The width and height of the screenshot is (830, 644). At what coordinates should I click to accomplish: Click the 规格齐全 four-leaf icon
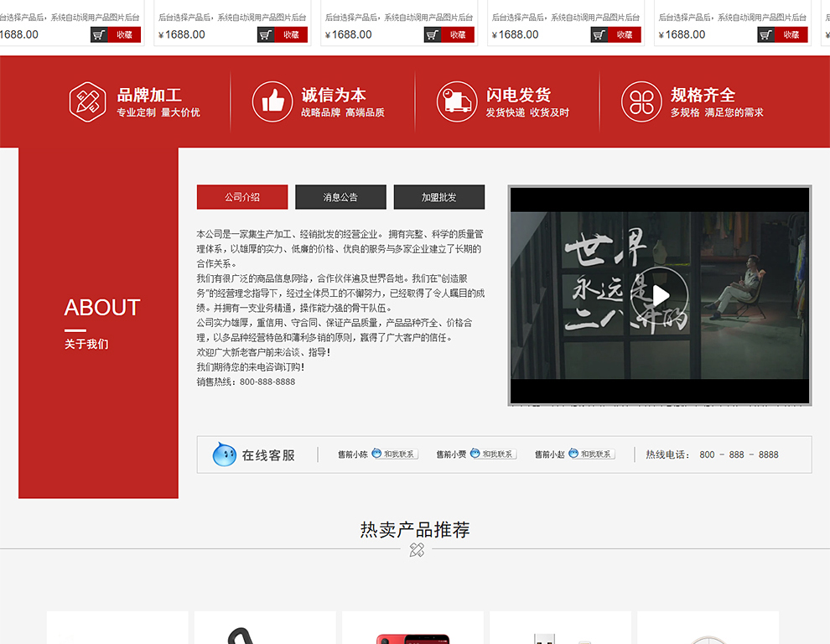tap(641, 101)
